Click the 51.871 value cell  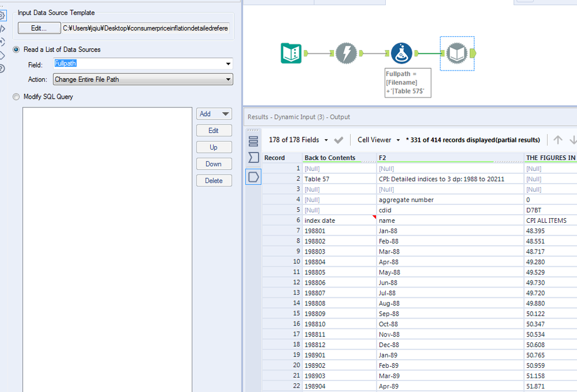pos(550,386)
